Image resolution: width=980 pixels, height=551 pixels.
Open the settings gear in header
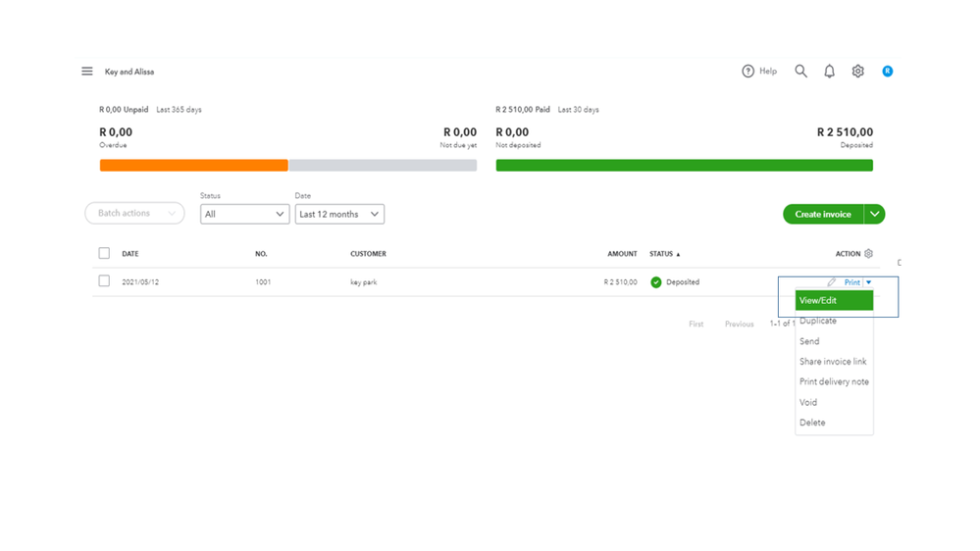click(x=857, y=72)
